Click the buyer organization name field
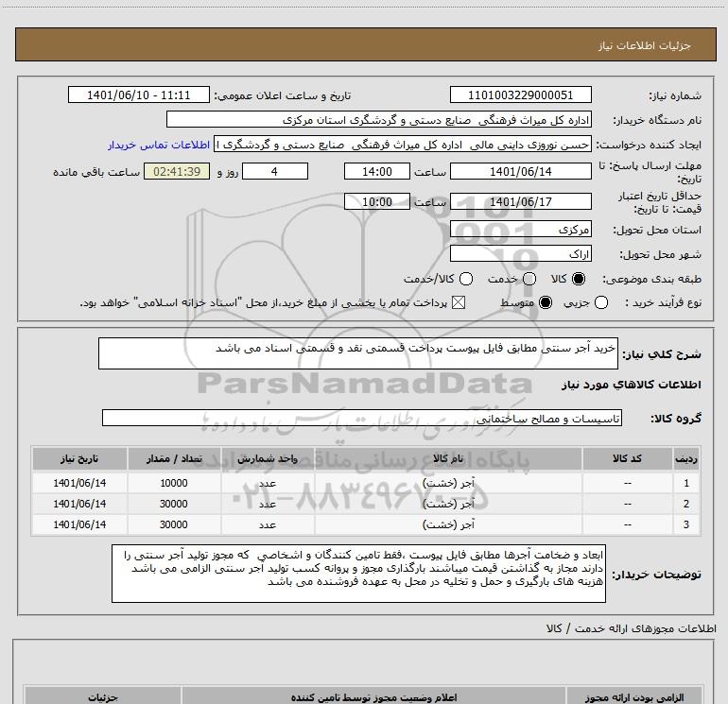 379,120
